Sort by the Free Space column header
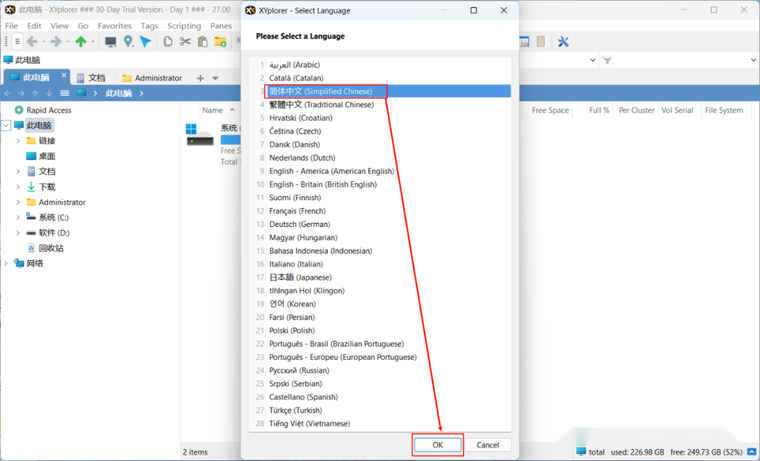The image size is (760, 461). pyautogui.click(x=550, y=110)
